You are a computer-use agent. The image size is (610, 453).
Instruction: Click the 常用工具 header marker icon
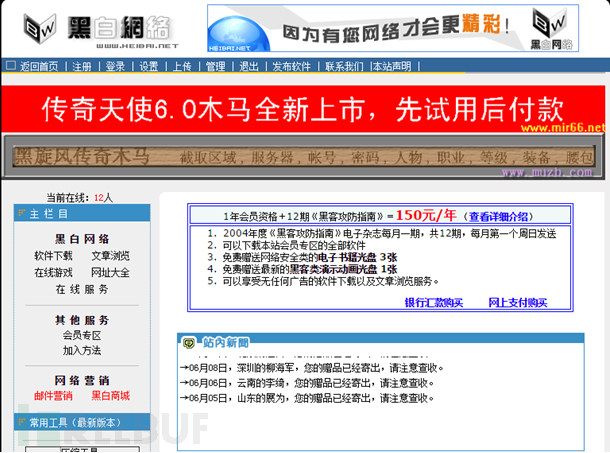[22, 421]
